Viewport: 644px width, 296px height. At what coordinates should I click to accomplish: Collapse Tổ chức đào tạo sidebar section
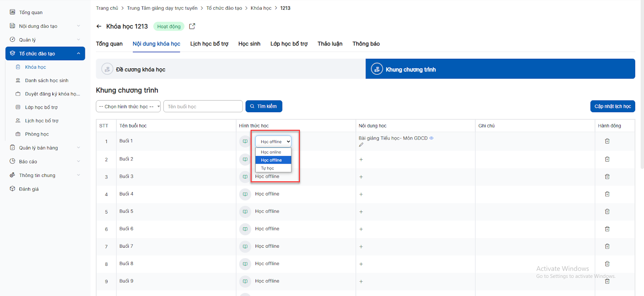point(78,53)
